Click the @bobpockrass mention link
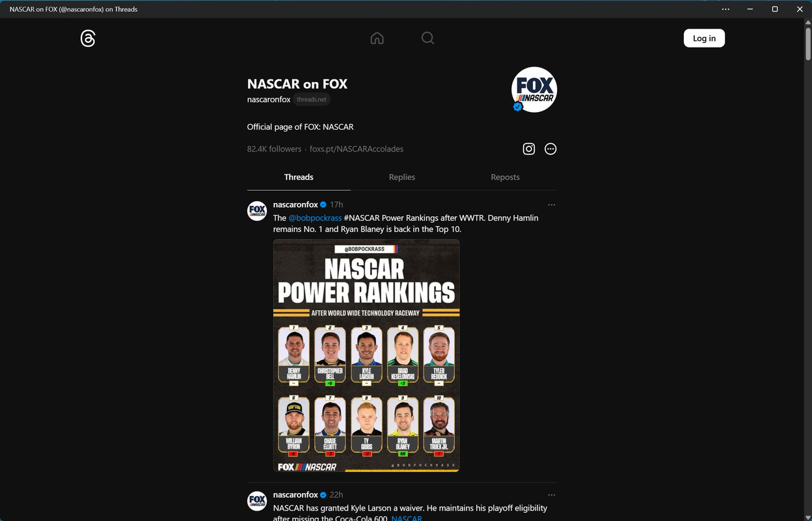Viewport: 812px width, 521px height. pos(315,218)
